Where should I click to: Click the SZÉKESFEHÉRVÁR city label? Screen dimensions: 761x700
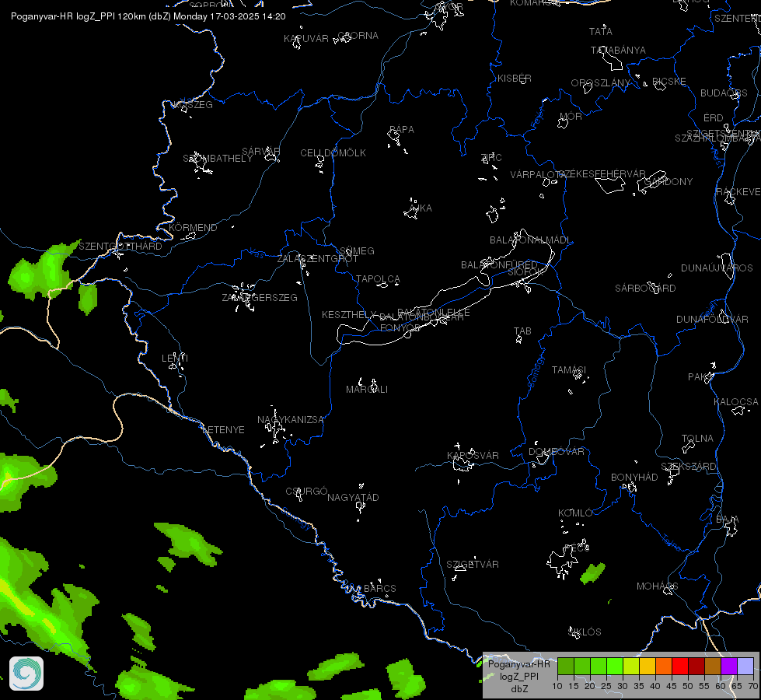602,174
